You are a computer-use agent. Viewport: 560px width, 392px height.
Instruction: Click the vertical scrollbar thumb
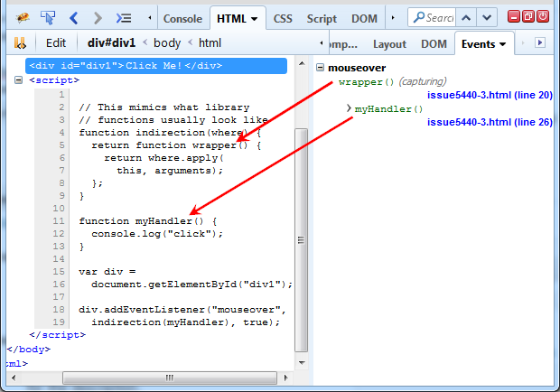302,240
